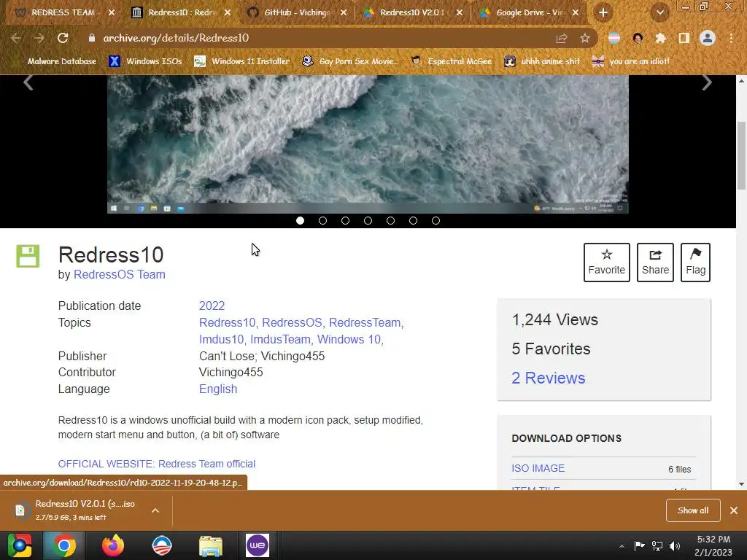This screenshot has height=560, width=747.
Task: Toggle the browser side panel icon
Action: 684,38
